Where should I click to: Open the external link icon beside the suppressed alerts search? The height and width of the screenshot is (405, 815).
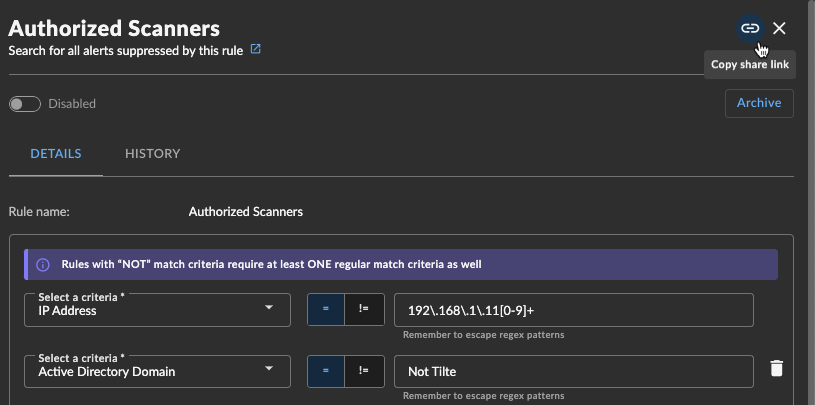click(x=255, y=49)
